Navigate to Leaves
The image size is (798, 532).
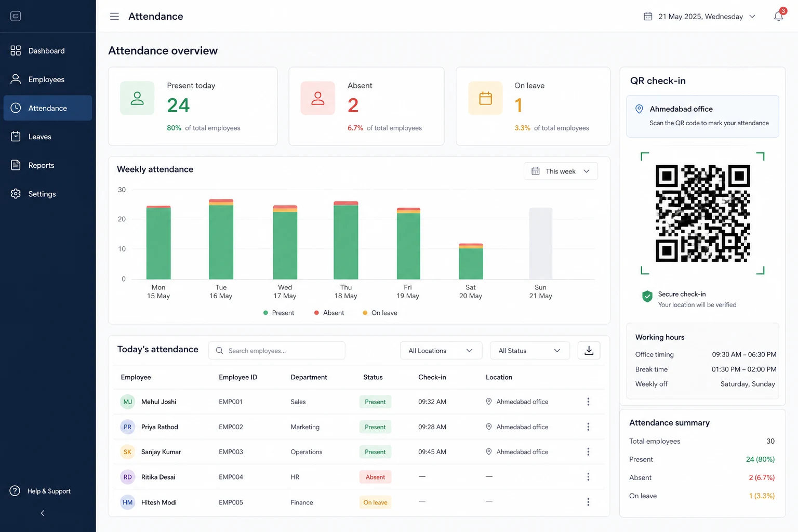pyautogui.click(x=48, y=137)
